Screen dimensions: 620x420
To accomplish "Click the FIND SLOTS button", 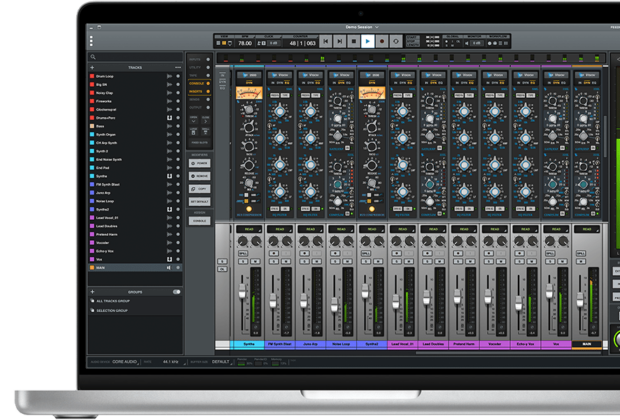I will click(x=200, y=142).
